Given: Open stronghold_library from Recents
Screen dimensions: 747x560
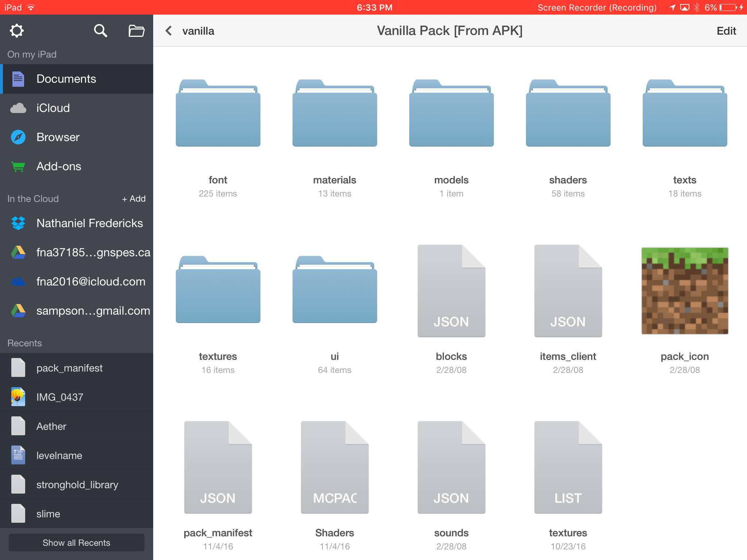Looking at the screenshot, I should click(x=77, y=485).
